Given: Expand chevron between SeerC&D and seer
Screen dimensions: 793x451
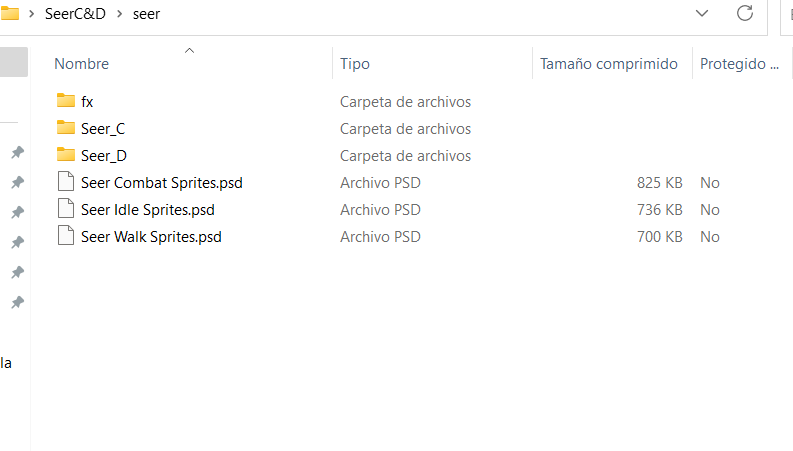Looking at the screenshot, I should [120, 14].
